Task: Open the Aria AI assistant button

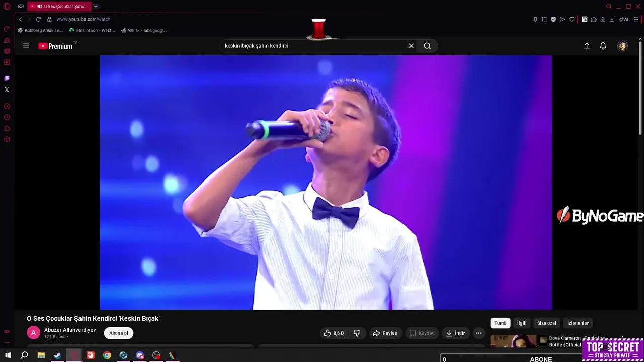Action: 624,19
